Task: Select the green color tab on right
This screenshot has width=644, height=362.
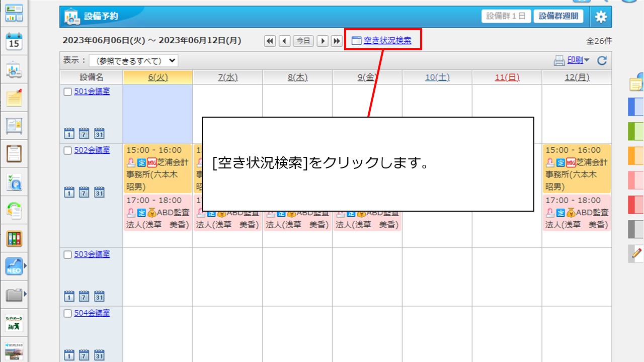Action: 636,131
